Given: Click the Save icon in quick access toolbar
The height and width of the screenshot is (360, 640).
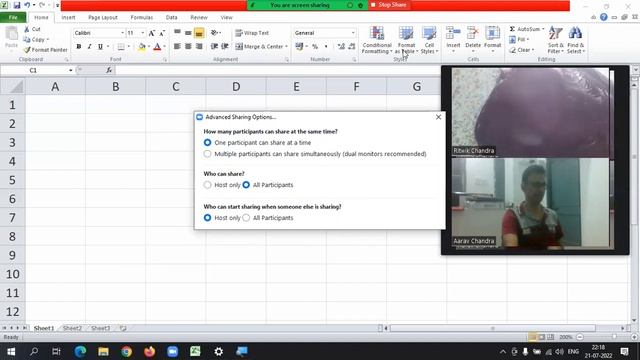Looking at the screenshot, I should (x=17, y=5).
